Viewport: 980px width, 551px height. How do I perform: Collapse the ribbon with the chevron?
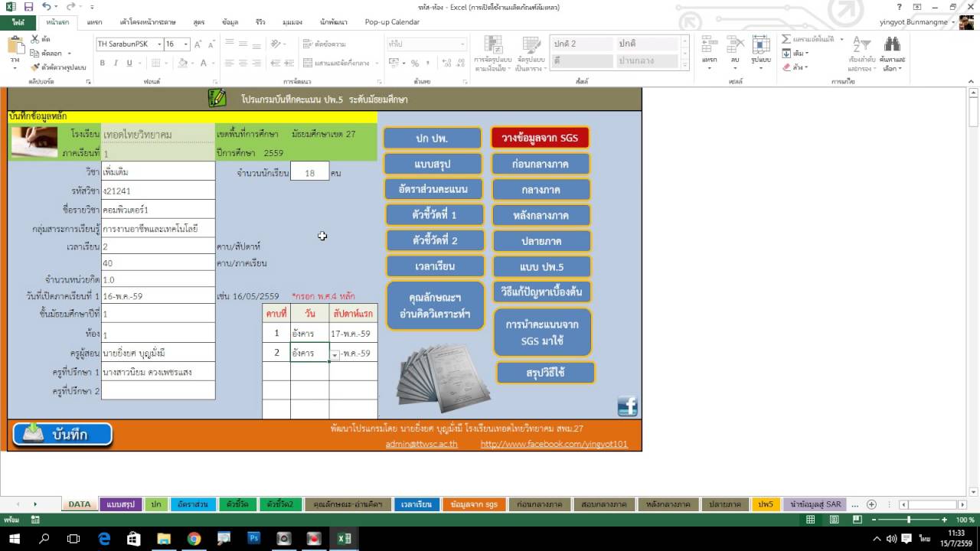click(970, 80)
